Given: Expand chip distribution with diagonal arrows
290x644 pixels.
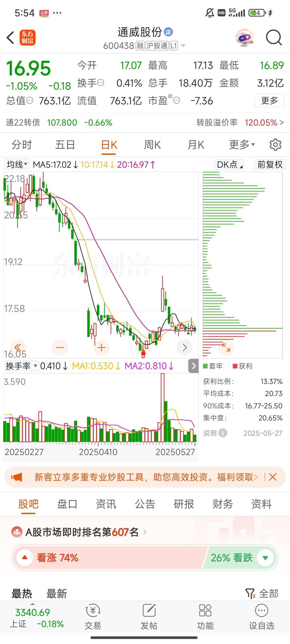Looking at the screenshot, I should pyautogui.click(x=226, y=347).
